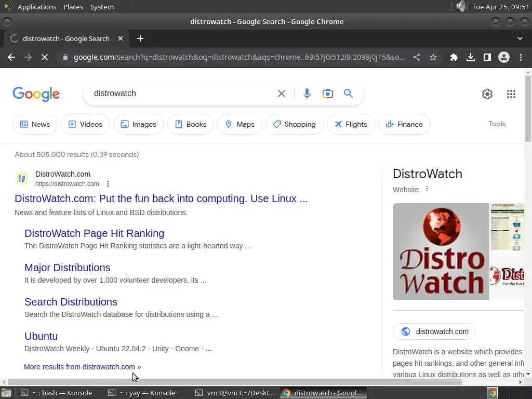Filter results by Flights
The image size is (532, 399).
click(351, 124)
